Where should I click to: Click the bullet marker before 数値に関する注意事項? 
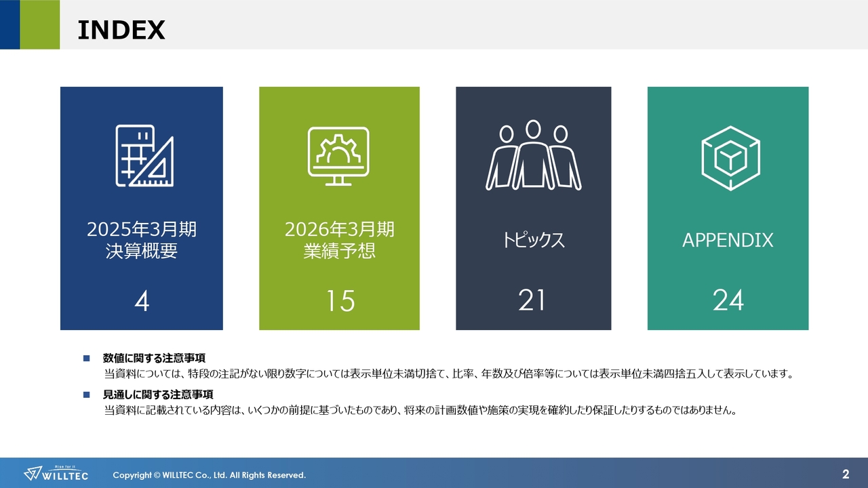[85, 357]
